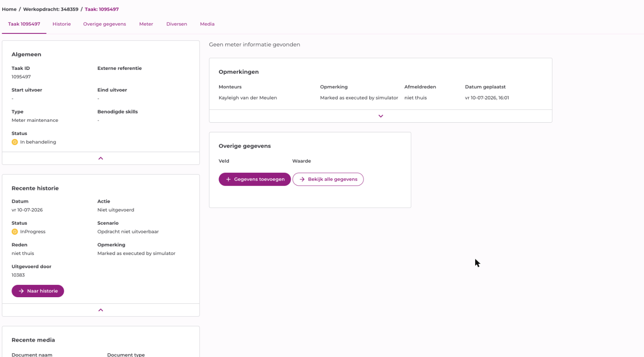
Task: Click the Waarde column header
Action: coord(302,161)
